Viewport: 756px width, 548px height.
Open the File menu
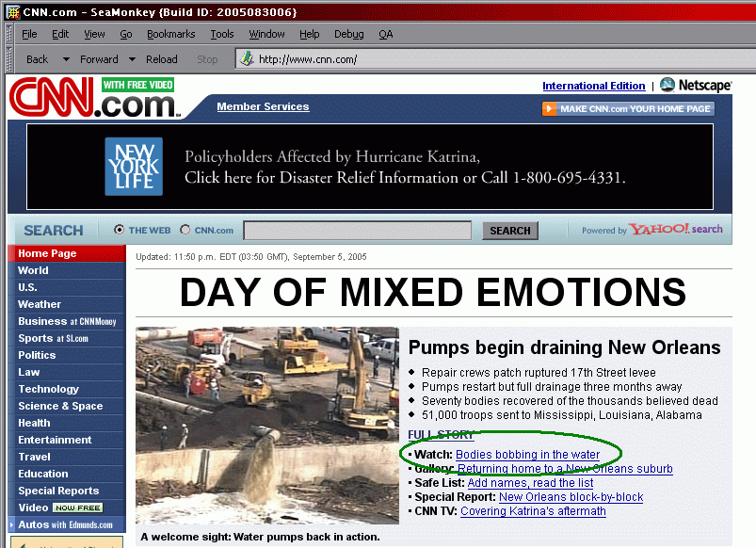29,34
